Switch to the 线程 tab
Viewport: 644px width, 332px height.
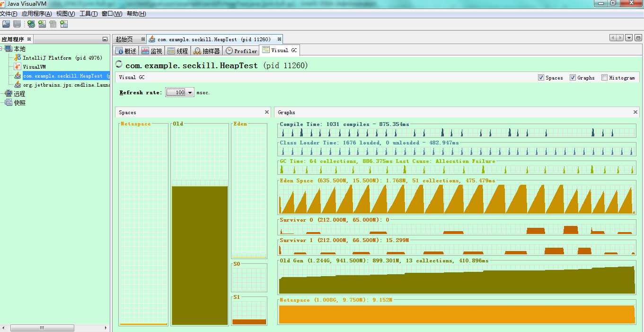coord(178,51)
